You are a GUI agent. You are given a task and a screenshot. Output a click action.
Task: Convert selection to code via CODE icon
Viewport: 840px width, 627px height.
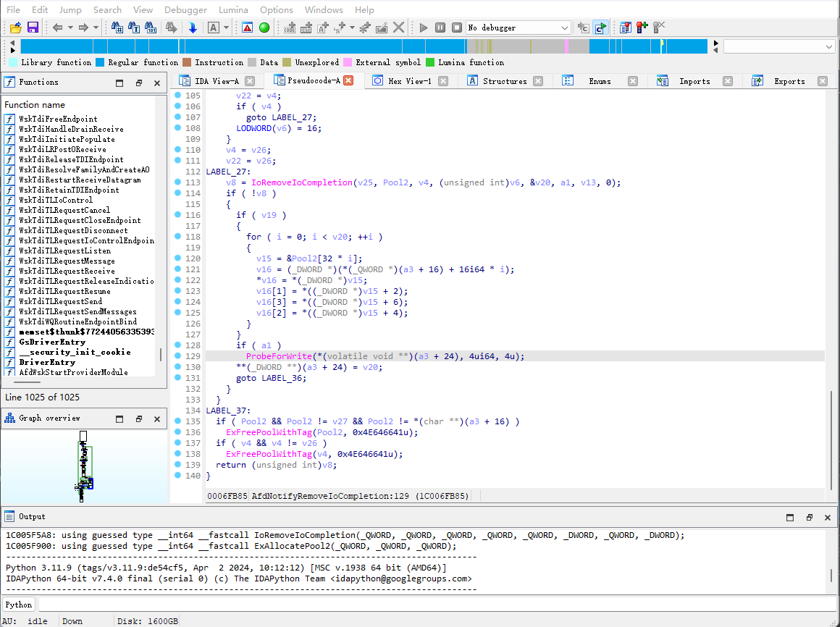click(290, 28)
